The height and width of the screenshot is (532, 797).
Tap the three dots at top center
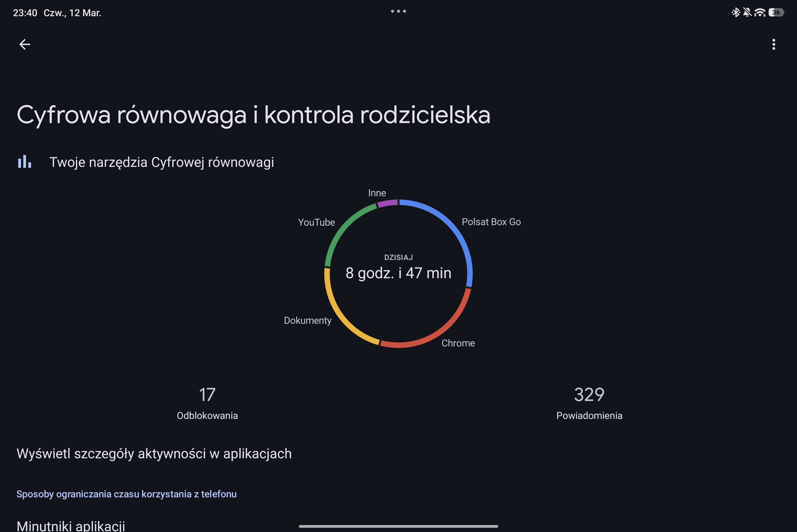[x=398, y=11]
